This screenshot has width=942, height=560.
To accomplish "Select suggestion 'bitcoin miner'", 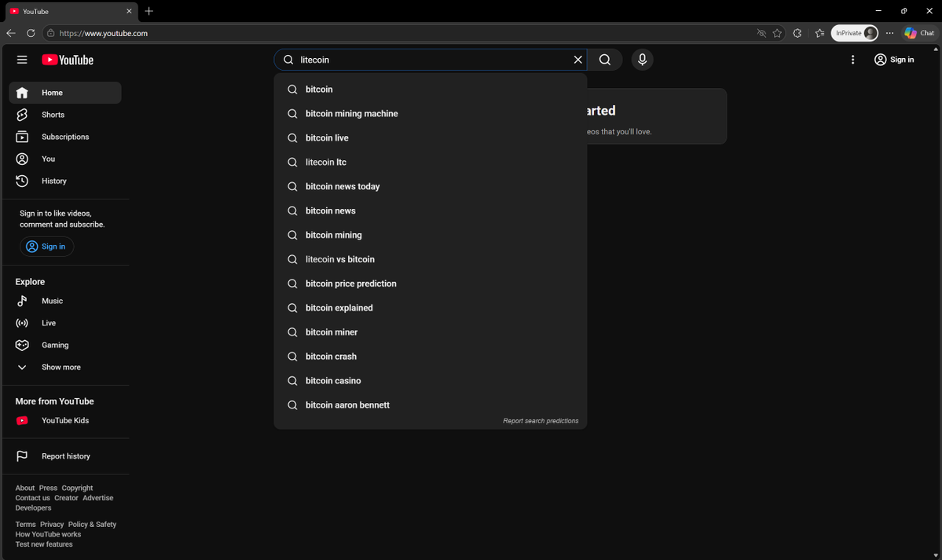I will click(x=431, y=332).
